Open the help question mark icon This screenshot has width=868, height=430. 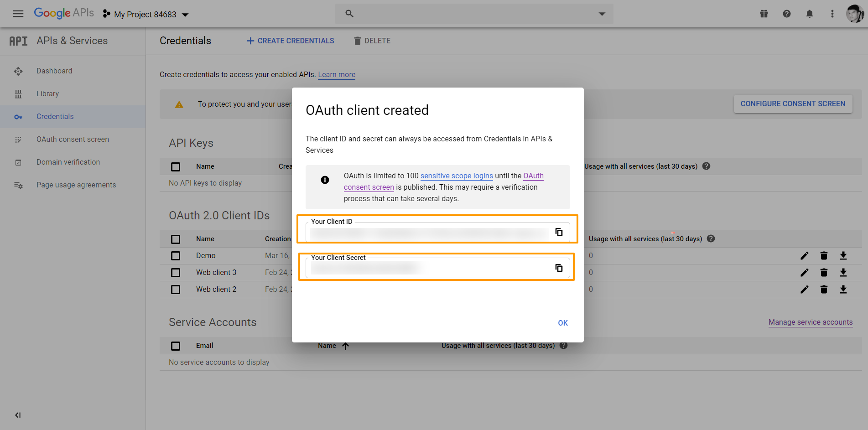[x=787, y=14]
